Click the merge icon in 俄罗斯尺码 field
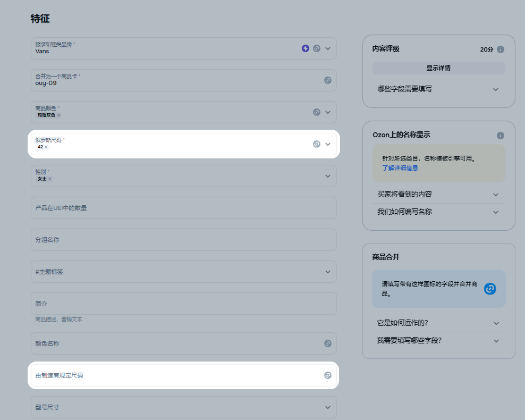Image resolution: width=525 pixels, height=420 pixels. pos(317,144)
